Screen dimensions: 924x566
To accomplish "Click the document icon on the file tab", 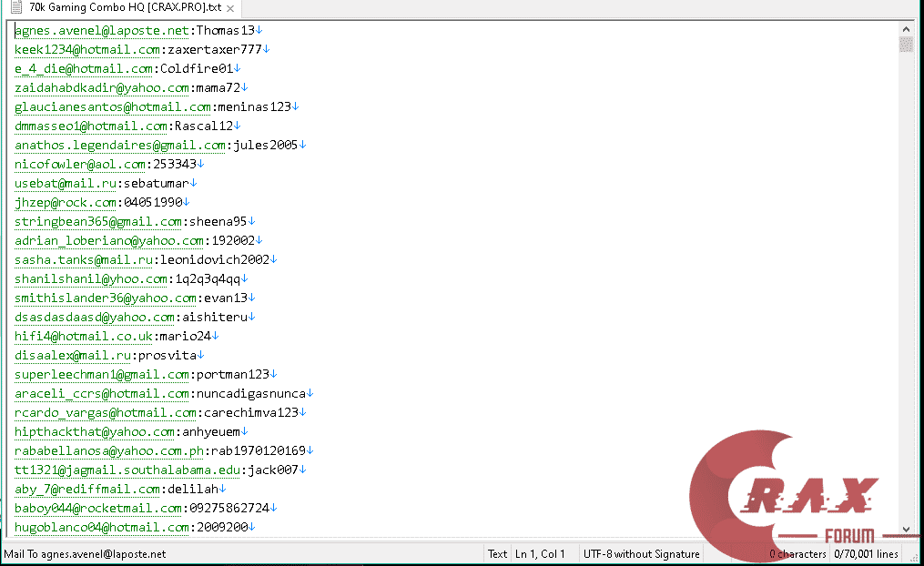I will (x=16, y=7).
